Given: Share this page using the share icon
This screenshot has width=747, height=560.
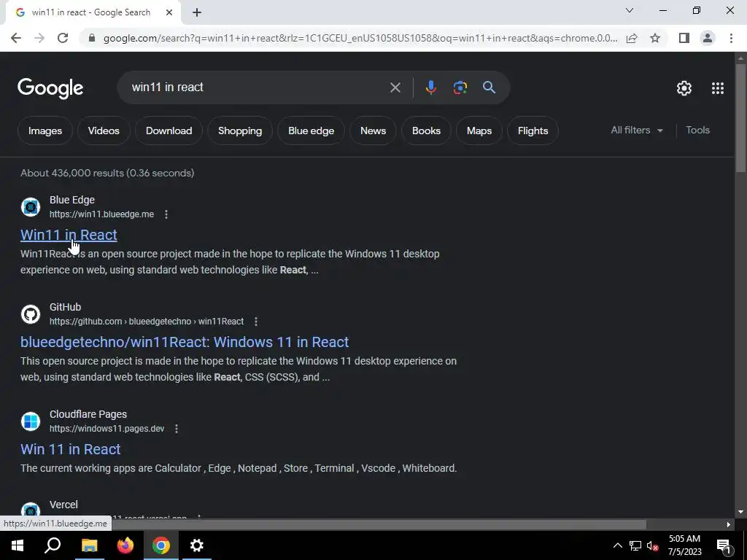Looking at the screenshot, I should pos(632,38).
